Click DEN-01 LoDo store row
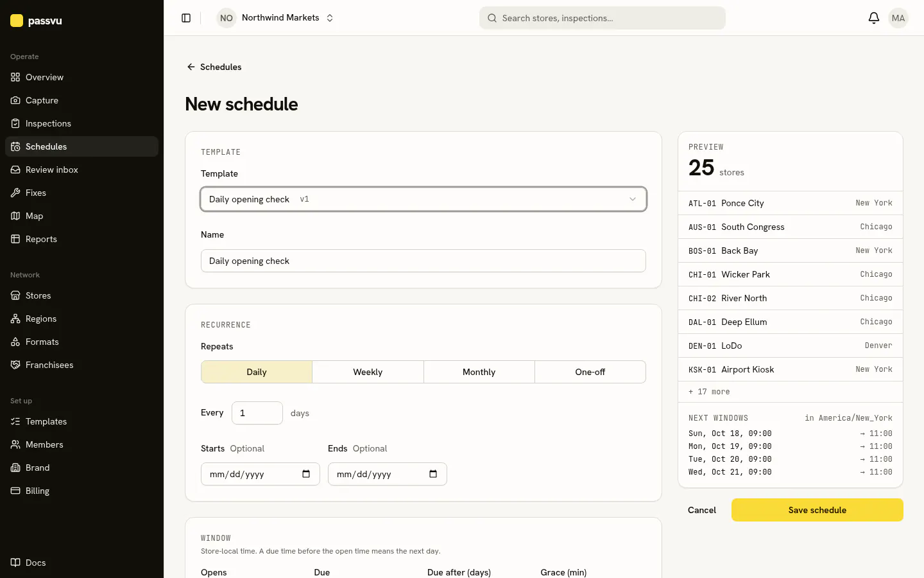Image resolution: width=924 pixels, height=578 pixels. pos(791,346)
